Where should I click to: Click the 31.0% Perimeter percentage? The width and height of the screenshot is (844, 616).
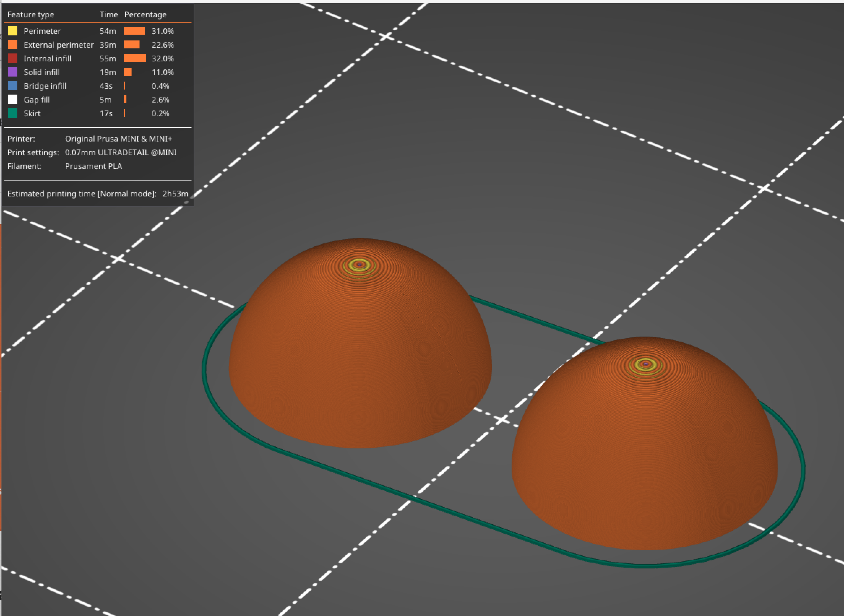(163, 31)
